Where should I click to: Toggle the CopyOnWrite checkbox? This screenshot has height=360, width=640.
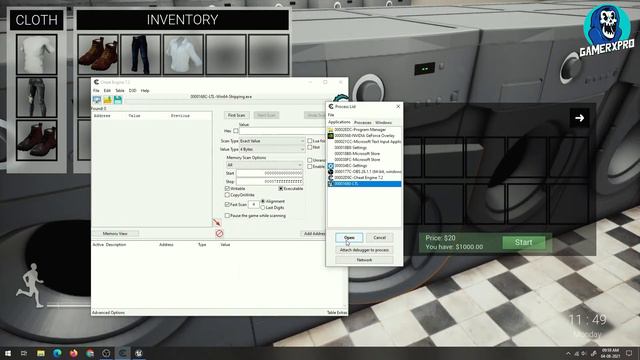point(227,195)
